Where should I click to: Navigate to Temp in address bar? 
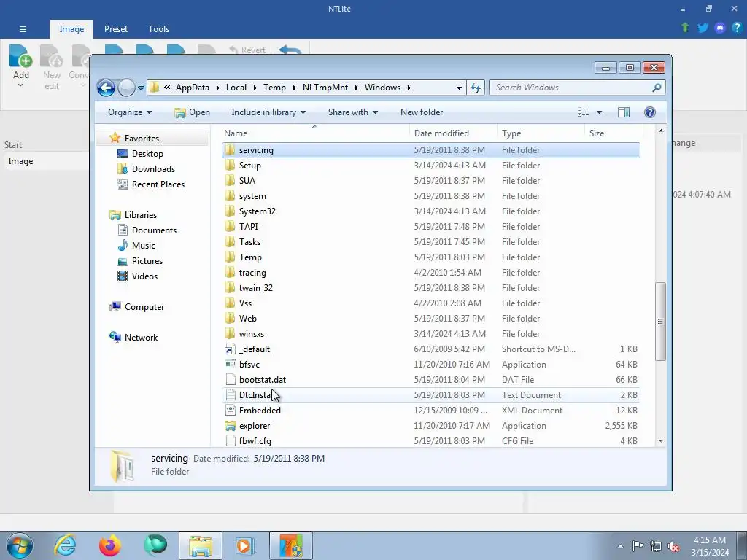tap(274, 87)
